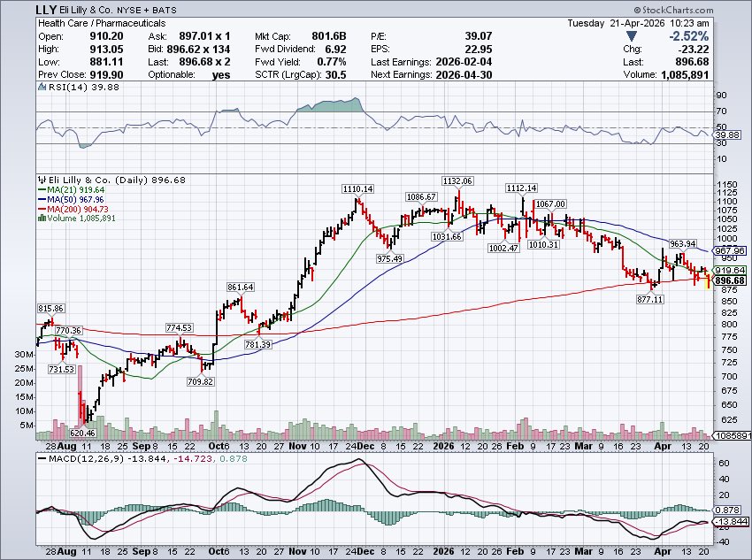Click the StockCharts.com copyright label
Image resolution: width=752 pixels, height=560 pixels.
pyautogui.click(x=673, y=10)
